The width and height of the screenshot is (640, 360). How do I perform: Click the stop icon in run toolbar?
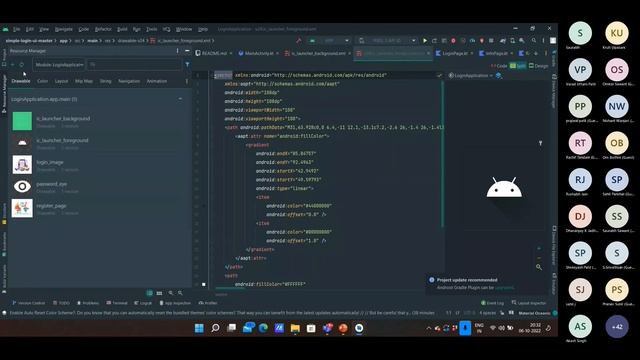[x=491, y=40]
